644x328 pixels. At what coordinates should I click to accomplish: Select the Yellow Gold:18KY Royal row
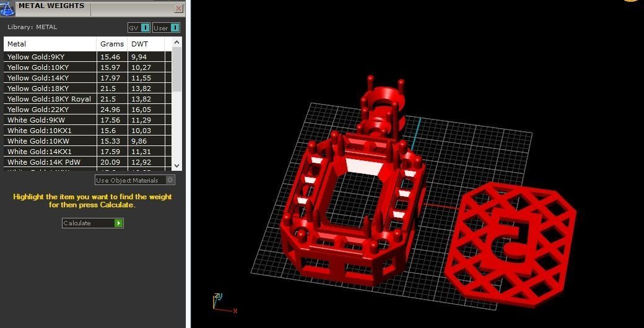tap(87, 99)
